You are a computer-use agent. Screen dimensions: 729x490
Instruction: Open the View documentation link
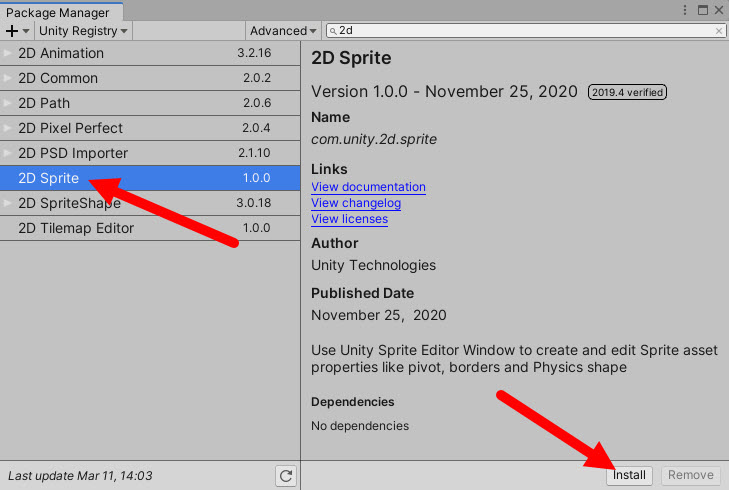[368, 187]
